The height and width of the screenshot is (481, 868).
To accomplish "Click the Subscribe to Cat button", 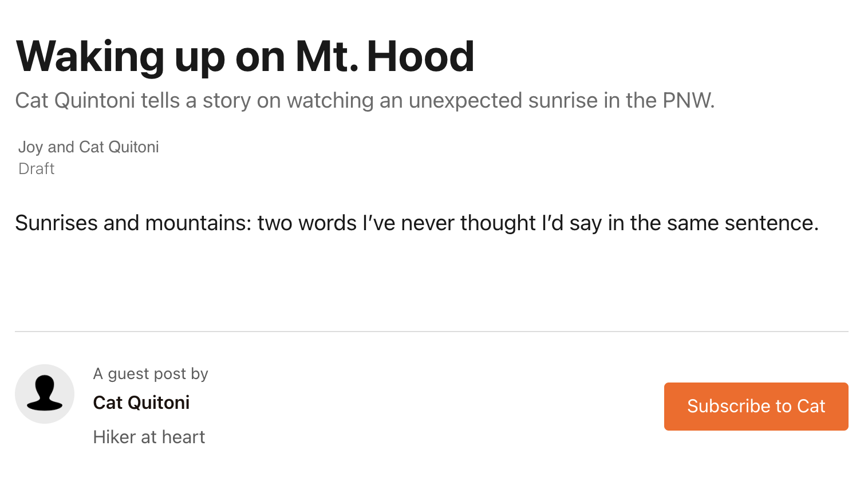I will click(x=756, y=407).
